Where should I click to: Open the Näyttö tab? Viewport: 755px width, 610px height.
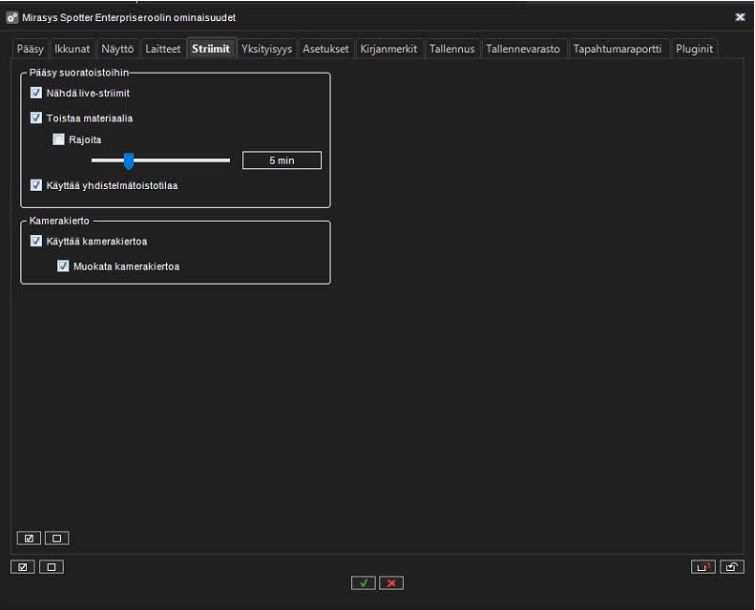(x=117, y=49)
